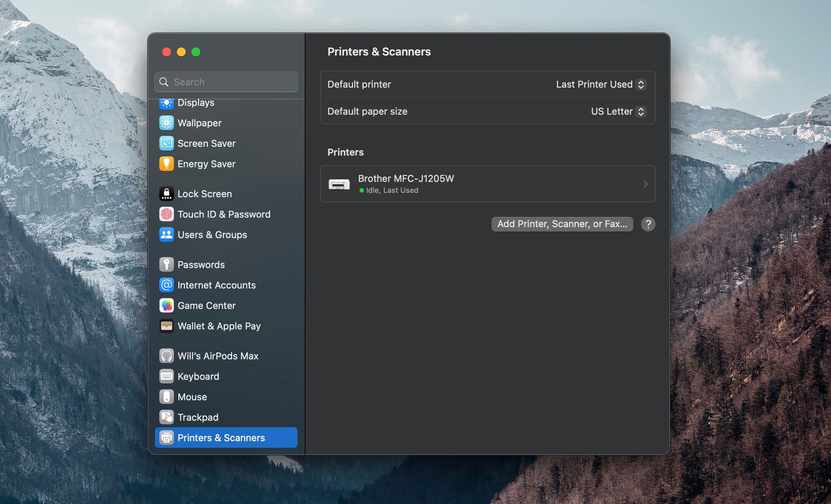Select Internet Accounts in sidebar
This screenshot has height=504, width=831.
[216, 285]
